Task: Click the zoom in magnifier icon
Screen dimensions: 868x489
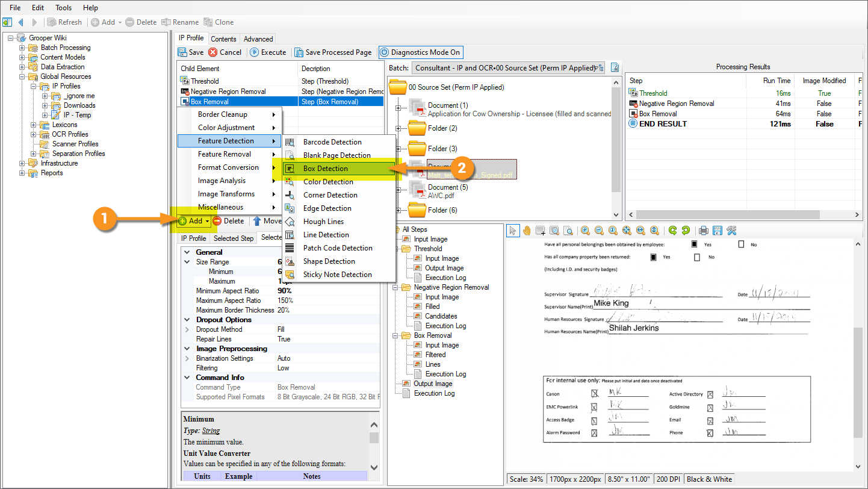Action: (x=585, y=231)
